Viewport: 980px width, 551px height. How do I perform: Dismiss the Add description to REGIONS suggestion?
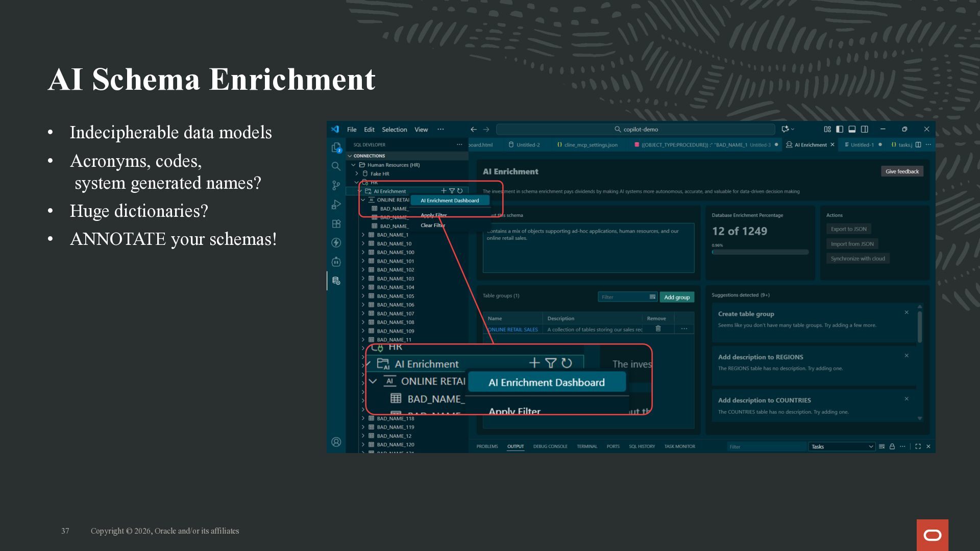pyautogui.click(x=906, y=356)
